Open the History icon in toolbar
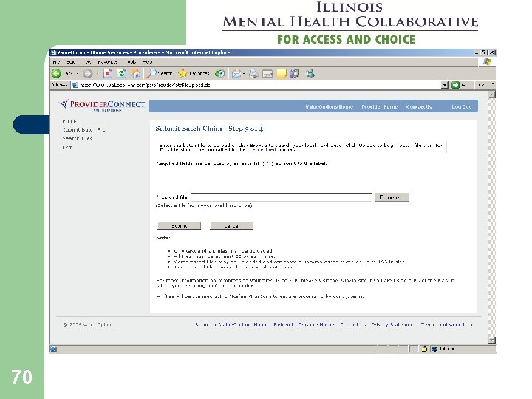532x399 pixels. pos(220,73)
